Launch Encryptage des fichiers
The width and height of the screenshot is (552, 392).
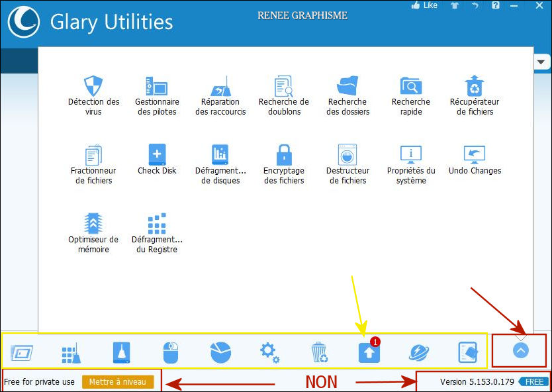point(284,164)
